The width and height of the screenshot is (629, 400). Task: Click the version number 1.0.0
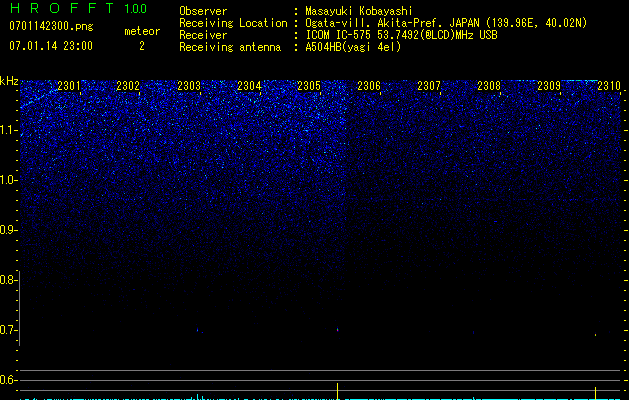pyautogui.click(x=136, y=8)
